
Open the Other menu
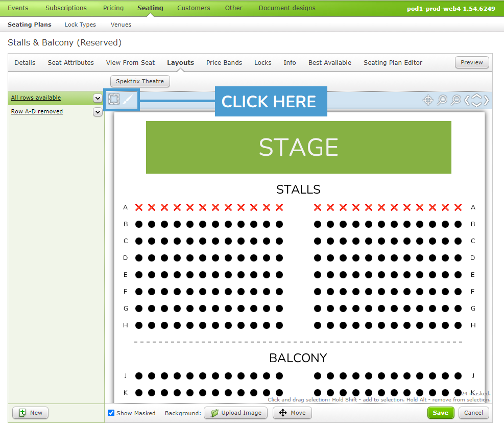tap(233, 8)
